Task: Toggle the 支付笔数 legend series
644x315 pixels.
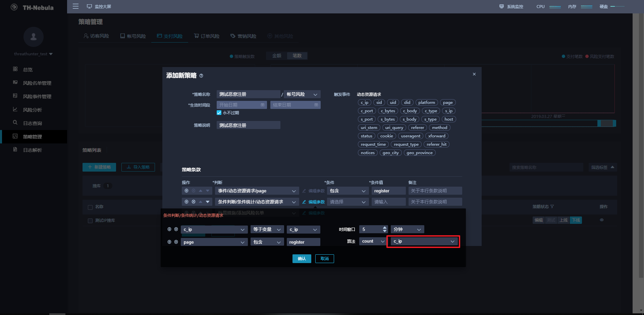Action: point(572,56)
